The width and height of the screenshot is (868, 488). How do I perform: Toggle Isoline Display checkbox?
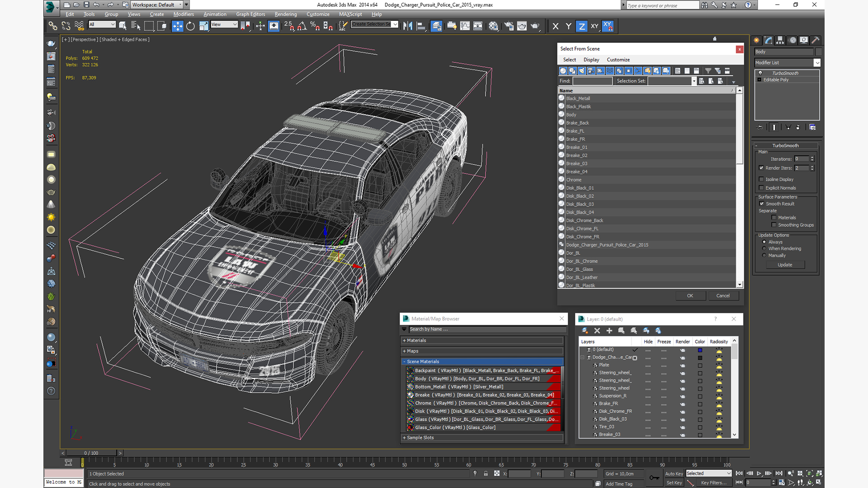(761, 179)
